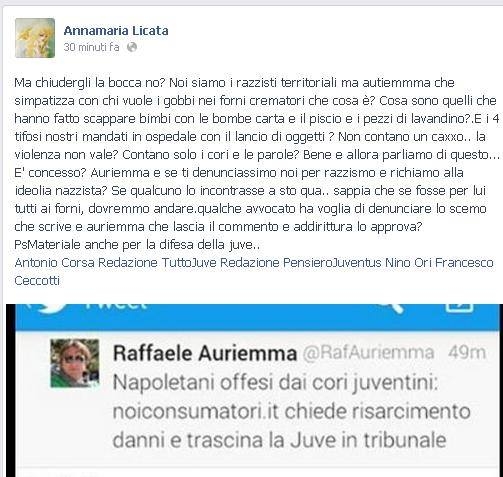Viewport: 503px width, 477px height.
Task: Open the attached tweet screenshot image
Action: (x=254, y=390)
